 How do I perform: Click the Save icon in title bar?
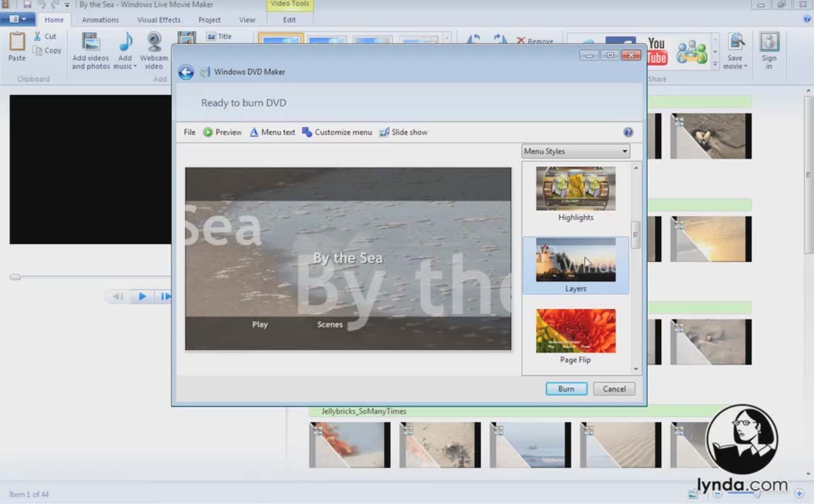pos(27,4)
